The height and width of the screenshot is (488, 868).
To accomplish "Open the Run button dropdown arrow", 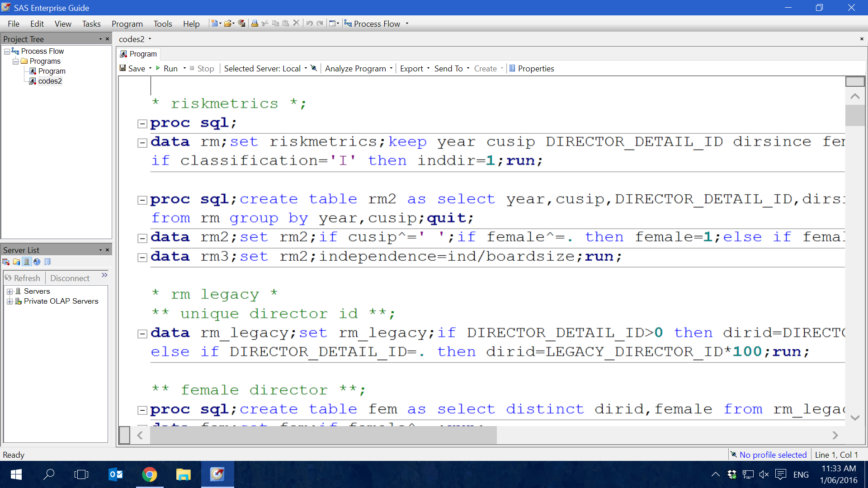I will 184,69.
